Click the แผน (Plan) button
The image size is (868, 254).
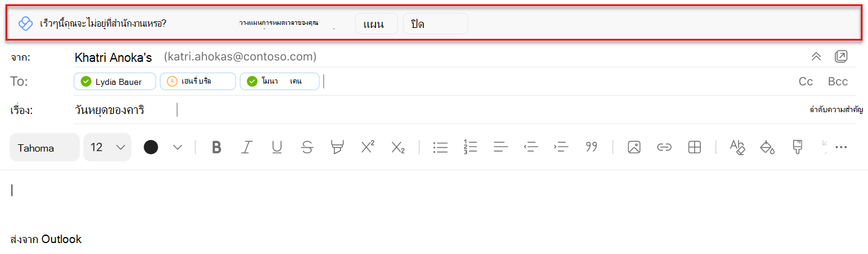376,24
